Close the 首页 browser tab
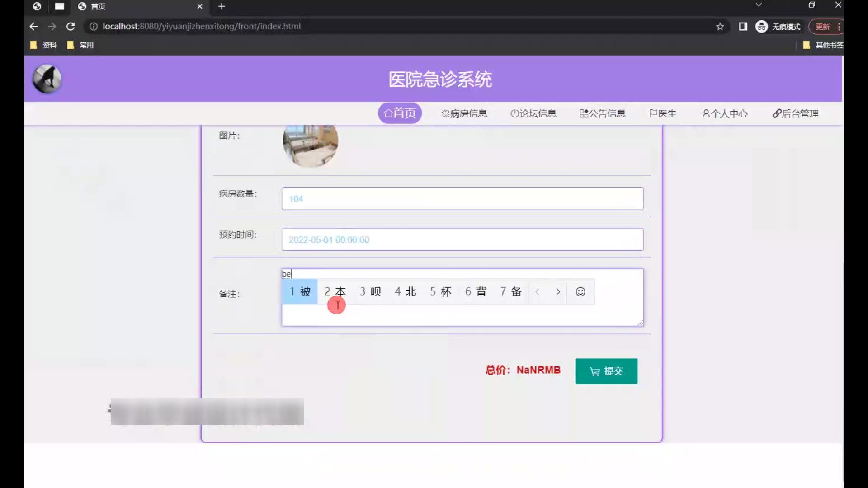The image size is (868, 488). 199,6
